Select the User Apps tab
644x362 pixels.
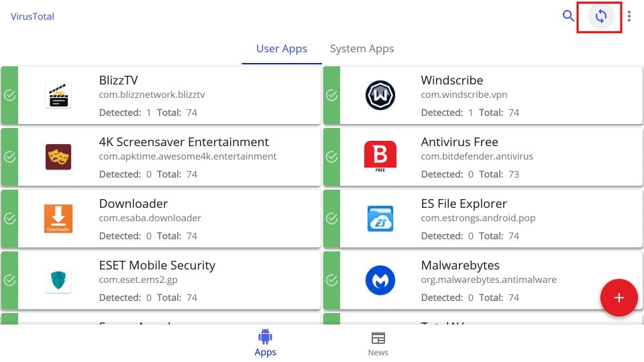281,49
